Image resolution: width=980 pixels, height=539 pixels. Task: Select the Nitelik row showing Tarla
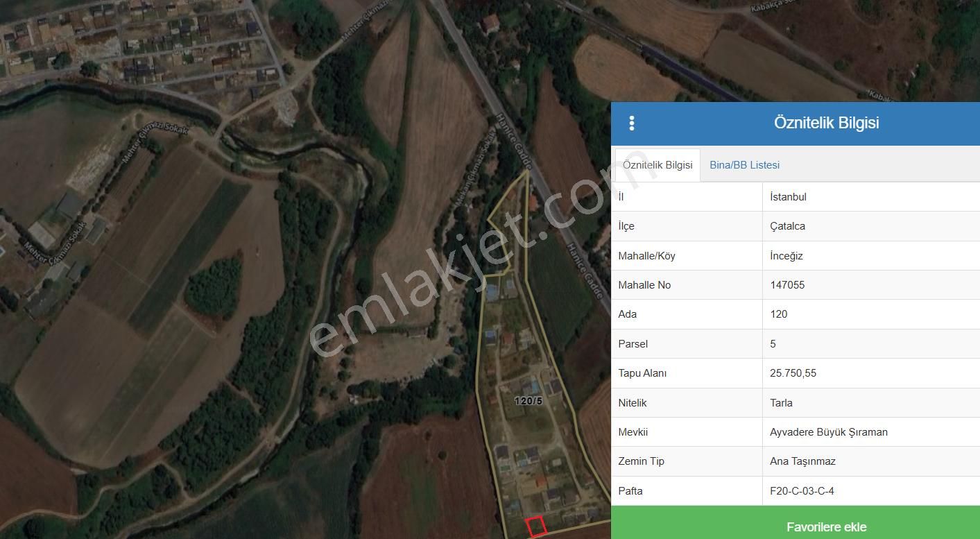(x=782, y=402)
